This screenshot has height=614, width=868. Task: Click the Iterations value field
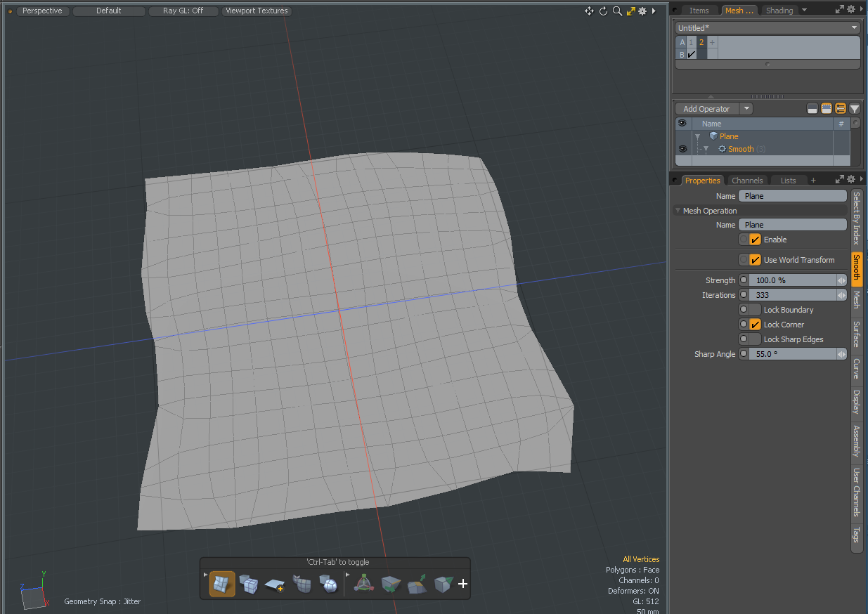(x=792, y=295)
